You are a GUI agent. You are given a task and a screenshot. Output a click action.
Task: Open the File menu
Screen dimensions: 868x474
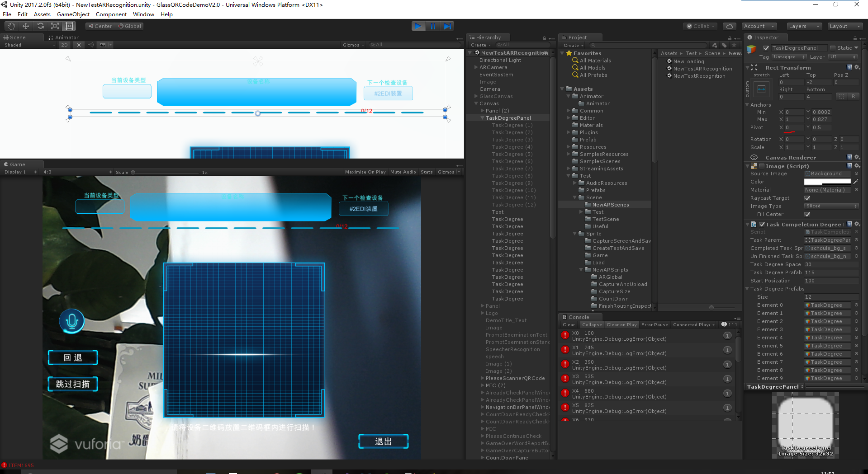[7, 14]
